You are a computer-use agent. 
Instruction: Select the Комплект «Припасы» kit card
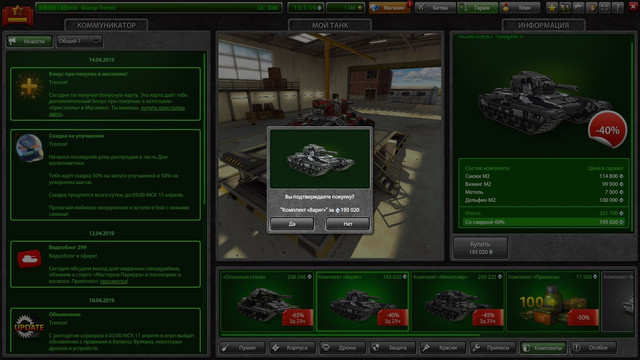click(x=553, y=302)
